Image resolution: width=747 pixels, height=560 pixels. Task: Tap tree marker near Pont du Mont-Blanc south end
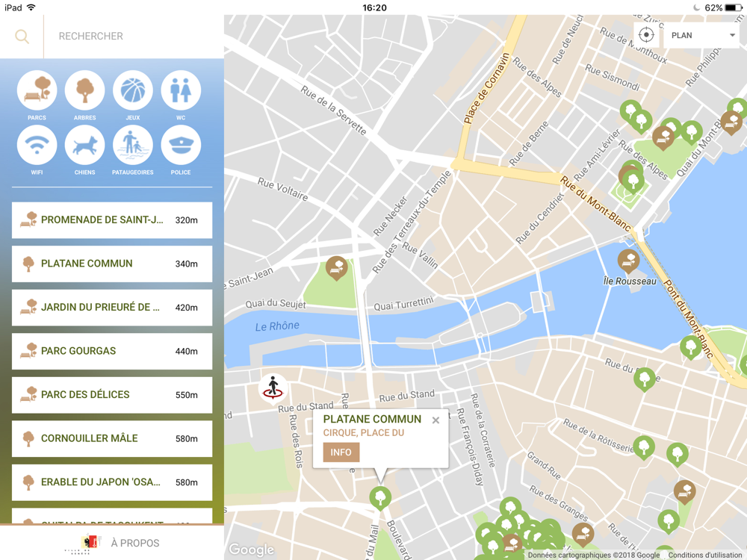pos(691,346)
